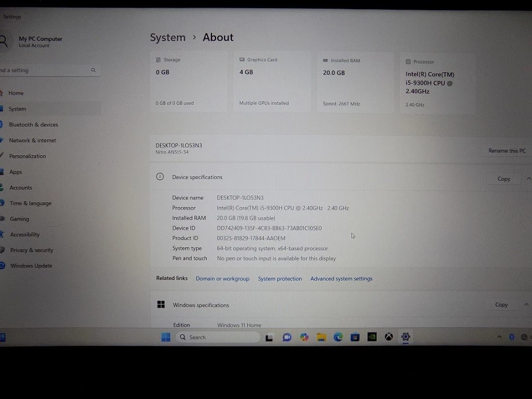The image size is (532, 399).
Task: Collapse the Windows specifications section chevron
Action: point(526,305)
